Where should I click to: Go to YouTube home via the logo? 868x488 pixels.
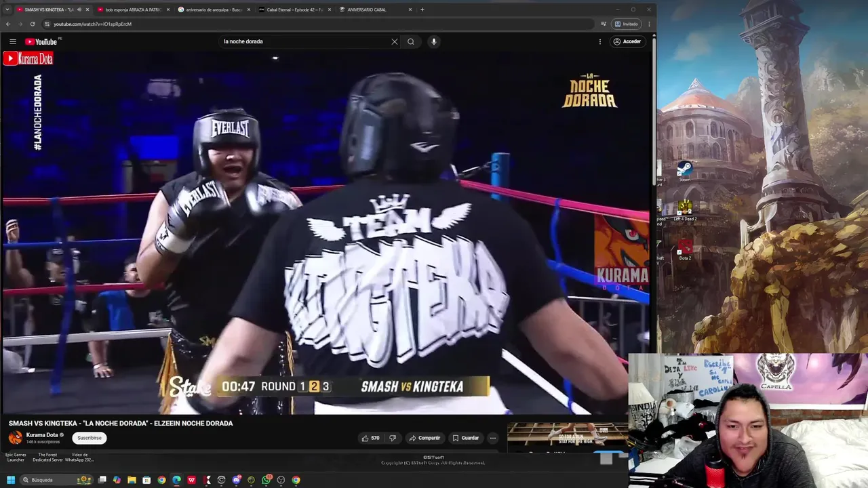click(x=41, y=41)
